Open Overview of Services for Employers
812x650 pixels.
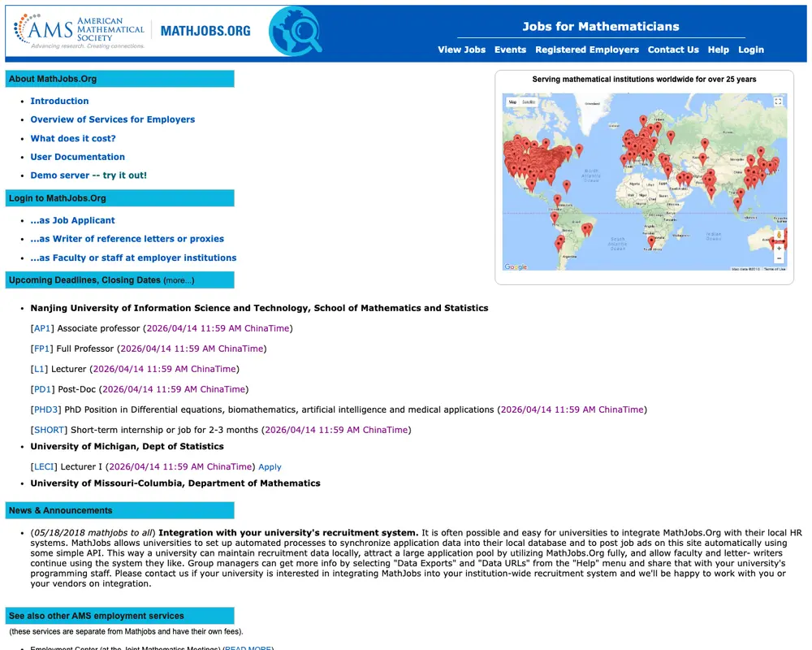[x=112, y=119]
